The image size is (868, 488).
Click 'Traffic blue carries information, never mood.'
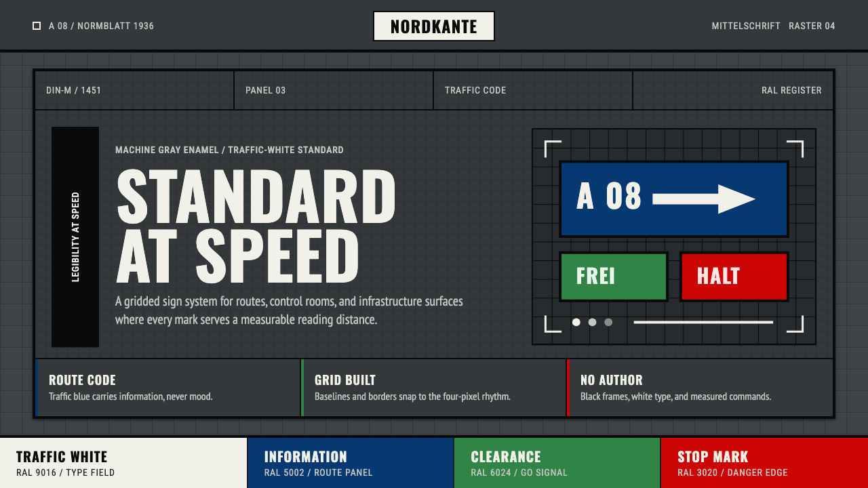coord(131,396)
